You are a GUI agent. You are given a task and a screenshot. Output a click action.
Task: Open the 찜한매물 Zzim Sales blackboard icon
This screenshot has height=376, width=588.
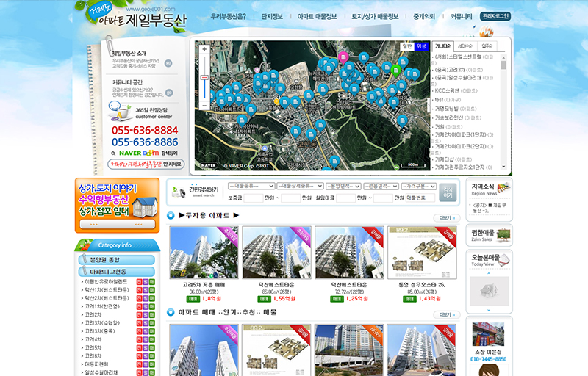pyautogui.click(x=503, y=235)
